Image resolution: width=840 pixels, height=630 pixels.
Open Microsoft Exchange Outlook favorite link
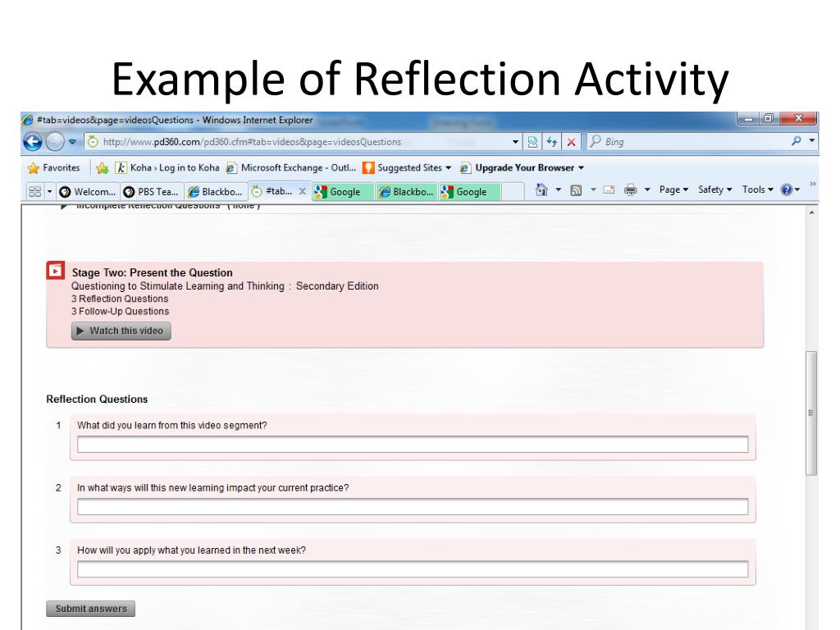(290, 167)
